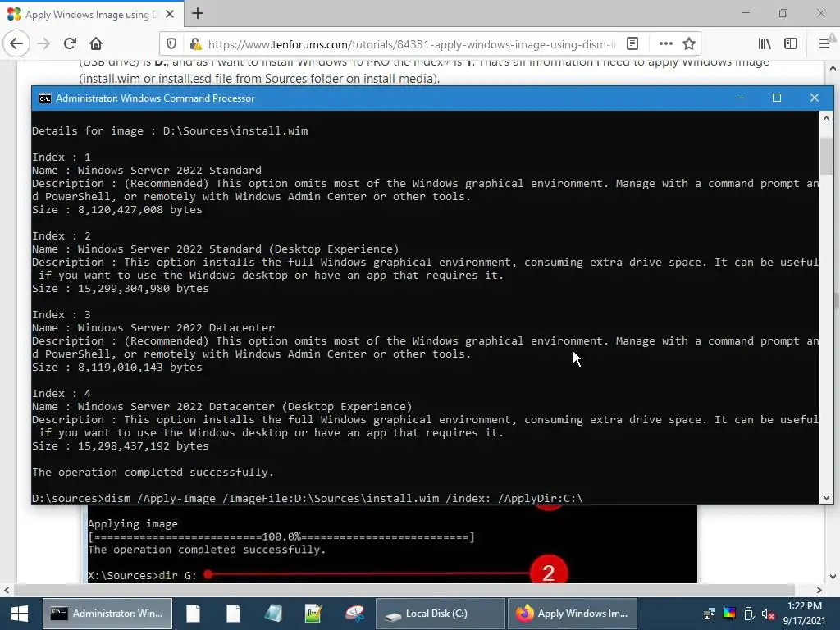
Task: Close the Administrator Command Processor window
Action: (x=815, y=98)
